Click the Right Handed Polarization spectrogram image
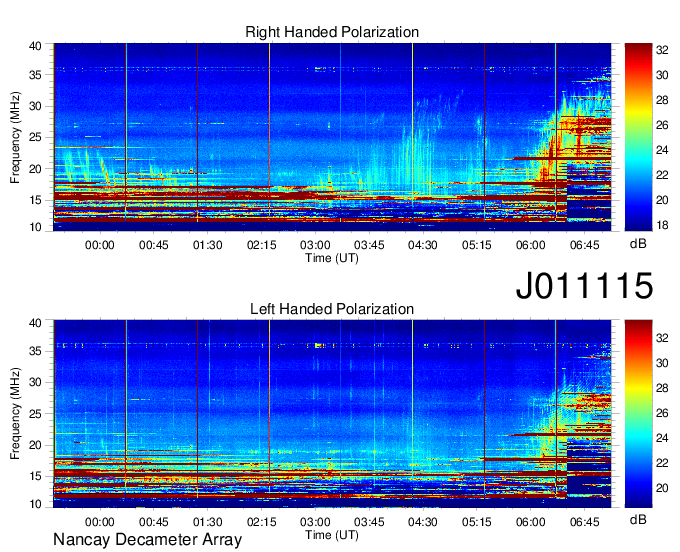This screenshot has height=552, width=680. (x=332, y=137)
